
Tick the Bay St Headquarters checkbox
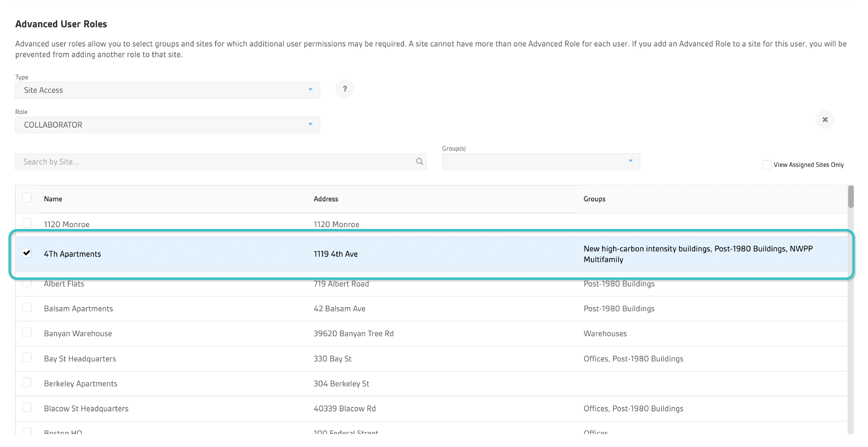27,357
